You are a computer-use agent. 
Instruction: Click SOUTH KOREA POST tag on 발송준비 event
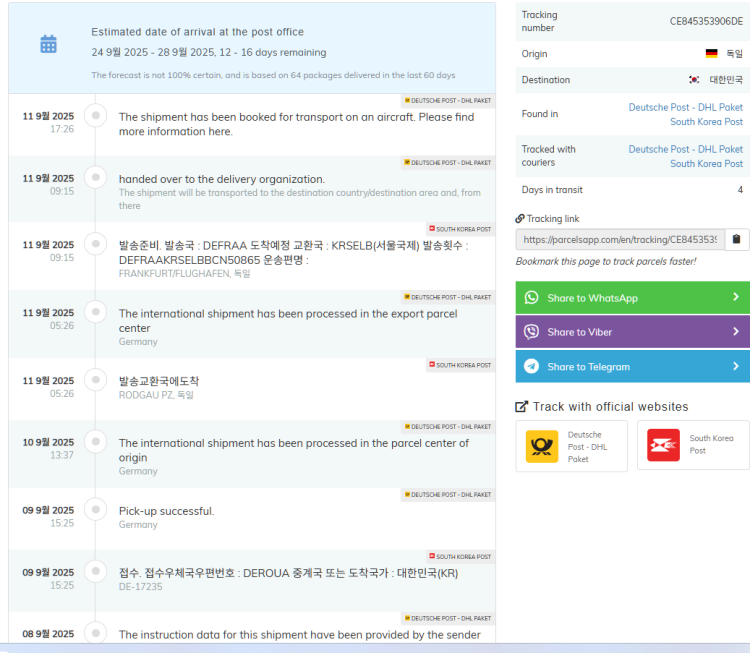(x=460, y=229)
